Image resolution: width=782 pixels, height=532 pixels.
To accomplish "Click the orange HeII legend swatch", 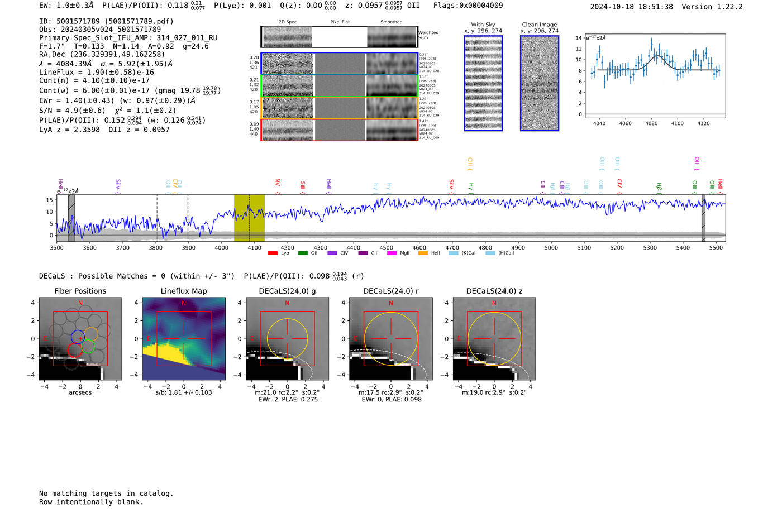I will pyautogui.click(x=423, y=253).
